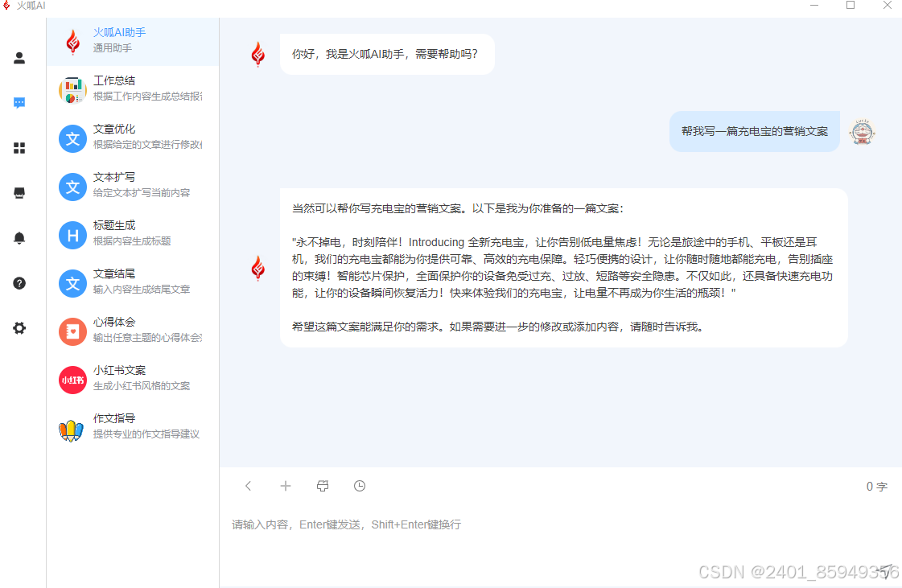Click the 标题生成 H icon
This screenshot has width=902, height=588.
point(72,235)
